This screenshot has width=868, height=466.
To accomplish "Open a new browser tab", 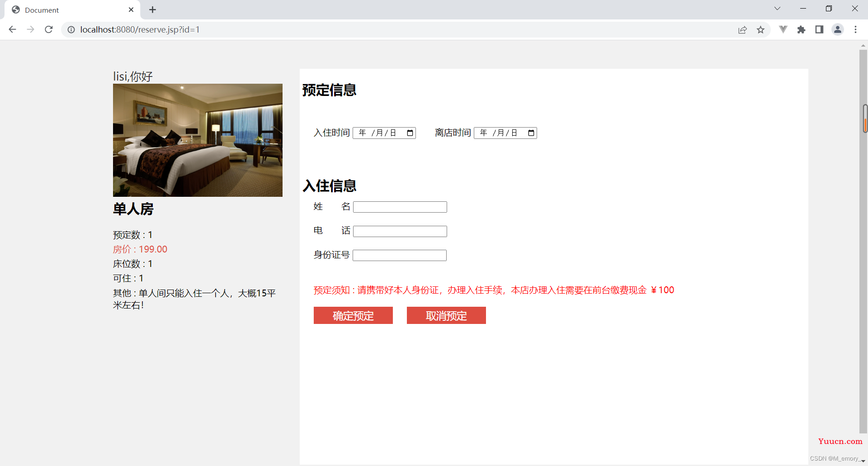I will click(152, 10).
